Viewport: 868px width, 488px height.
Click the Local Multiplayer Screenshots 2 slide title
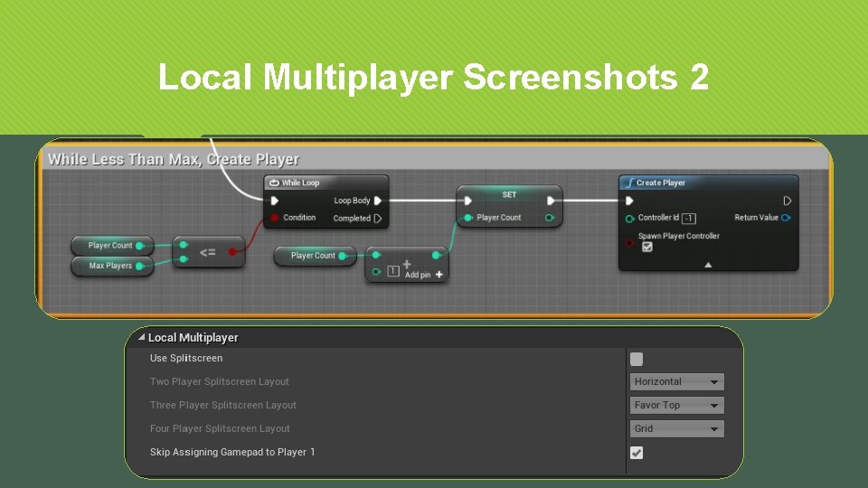433,77
